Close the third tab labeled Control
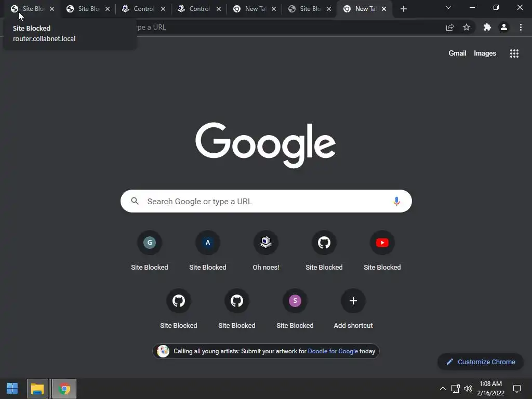 [163, 9]
